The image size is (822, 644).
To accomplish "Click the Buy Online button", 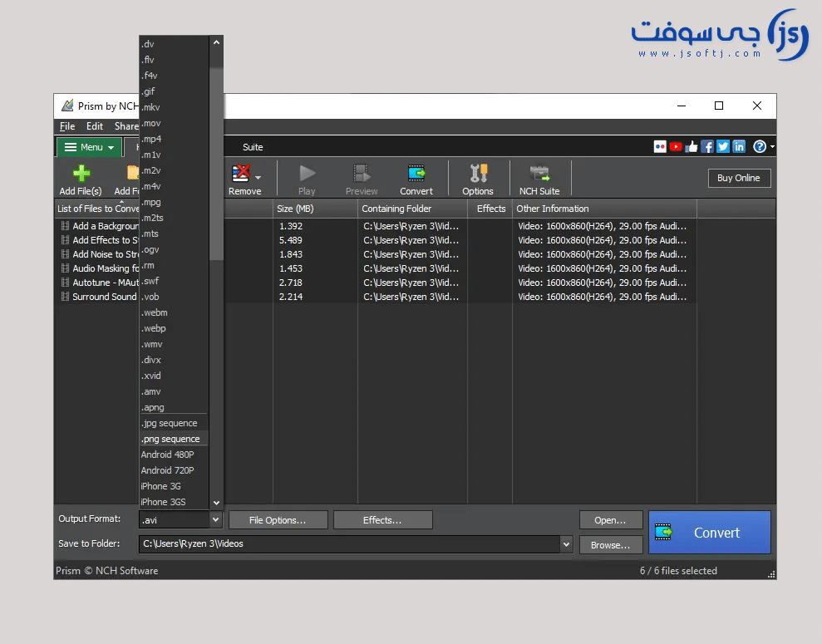I will point(739,178).
